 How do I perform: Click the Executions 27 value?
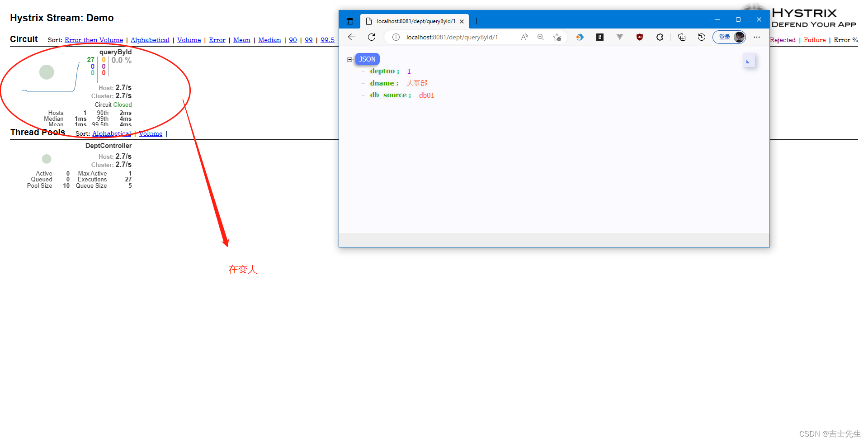pos(128,180)
